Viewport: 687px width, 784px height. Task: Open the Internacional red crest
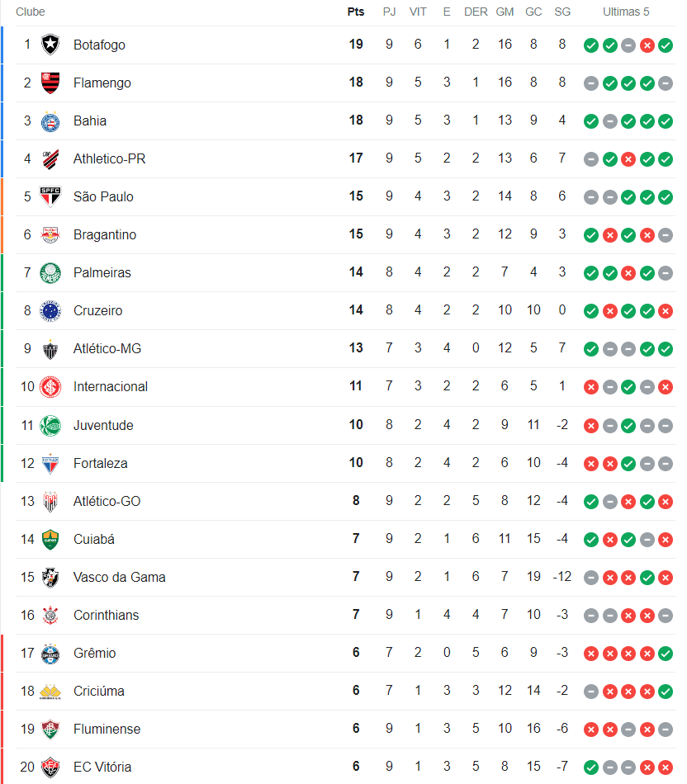pos(50,386)
